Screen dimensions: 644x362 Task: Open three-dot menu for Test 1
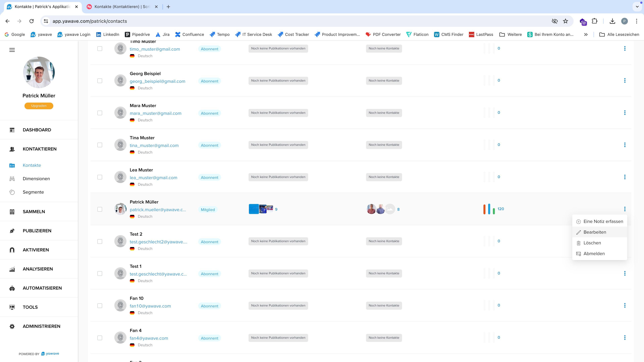tap(625, 273)
